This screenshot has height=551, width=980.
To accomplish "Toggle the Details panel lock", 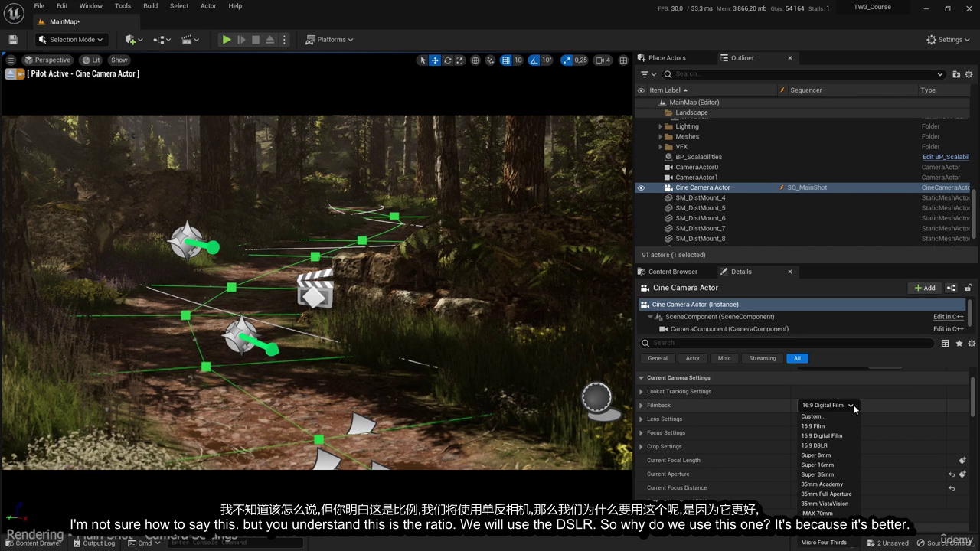I will pyautogui.click(x=968, y=288).
